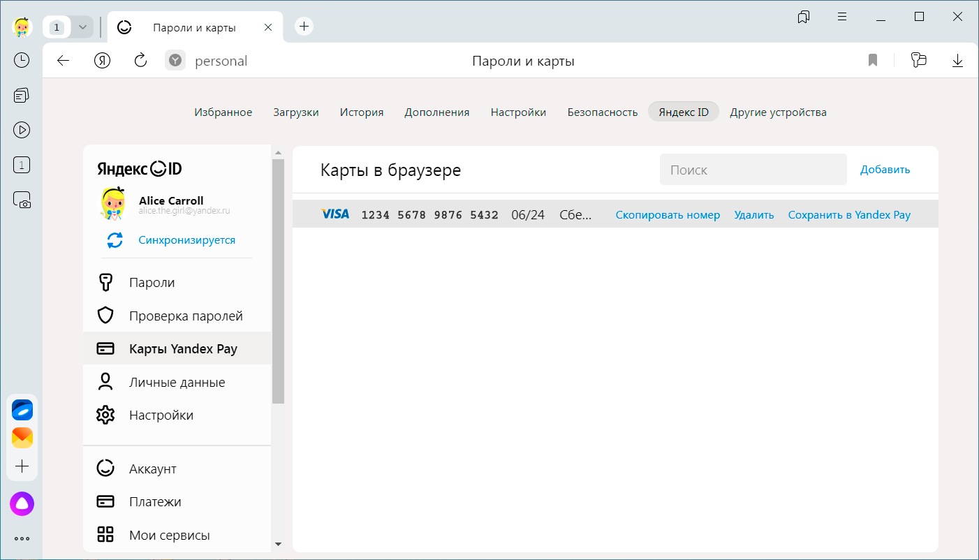
Task: Open the Yandex home page button
Action: tap(103, 61)
